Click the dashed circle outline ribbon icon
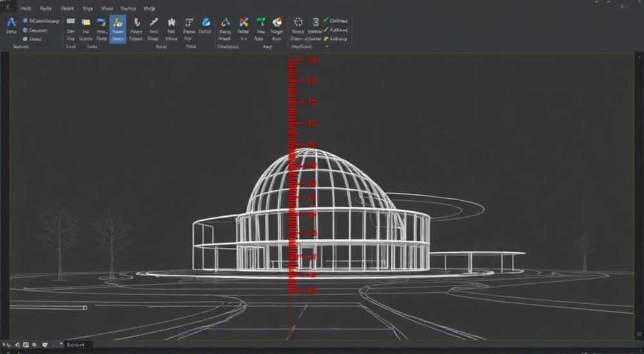Screen dimensions: 644x354 click(298, 22)
